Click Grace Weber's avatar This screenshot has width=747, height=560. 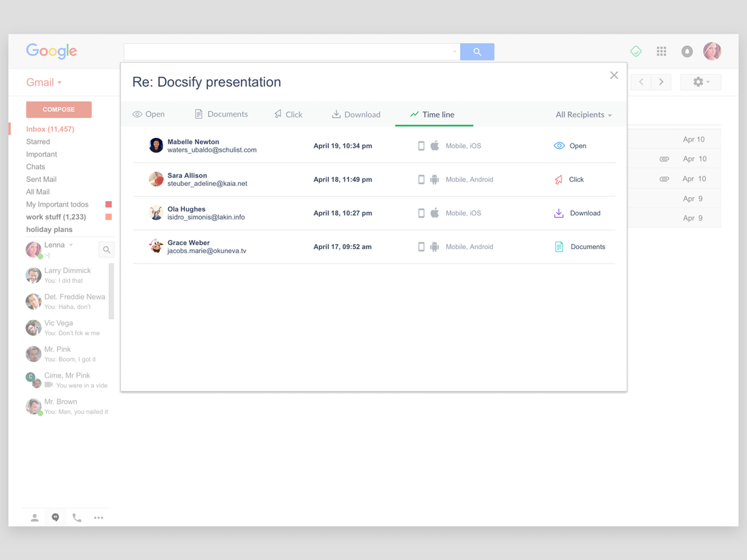coord(156,246)
